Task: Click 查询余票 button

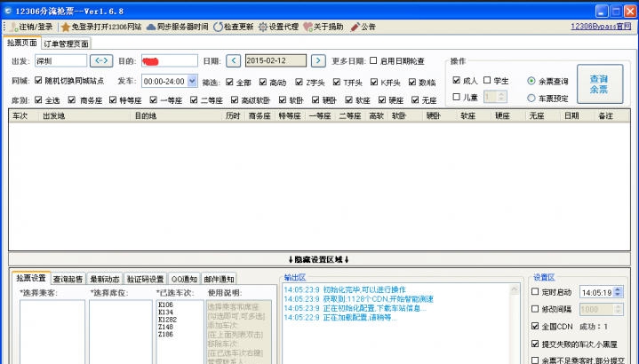Action: click(x=600, y=83)
